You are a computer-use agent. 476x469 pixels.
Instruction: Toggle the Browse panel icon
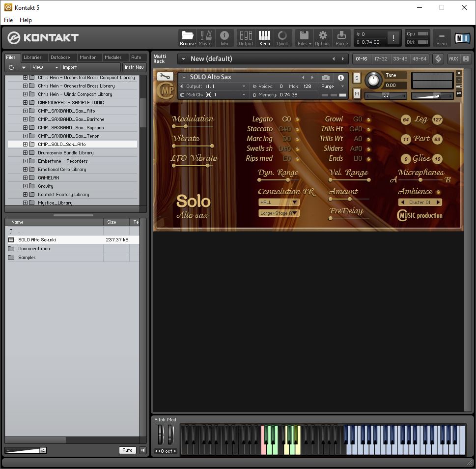coord(187,38)
